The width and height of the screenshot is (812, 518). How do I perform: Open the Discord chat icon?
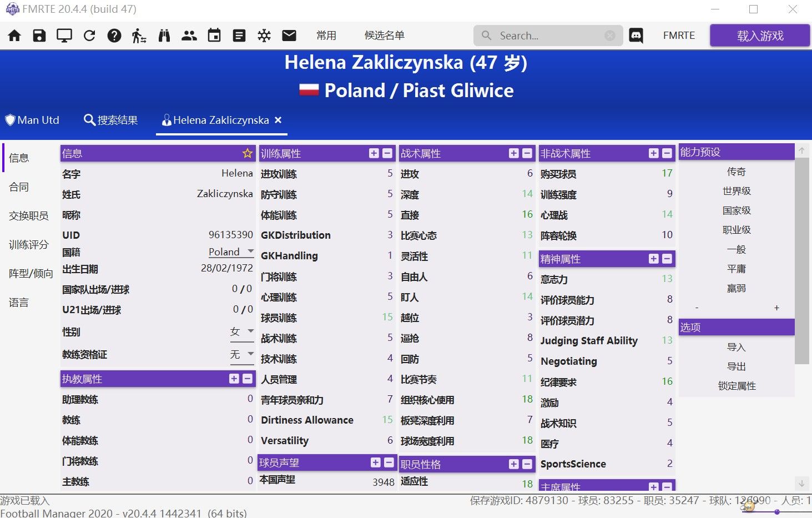[x=636, y=36]
